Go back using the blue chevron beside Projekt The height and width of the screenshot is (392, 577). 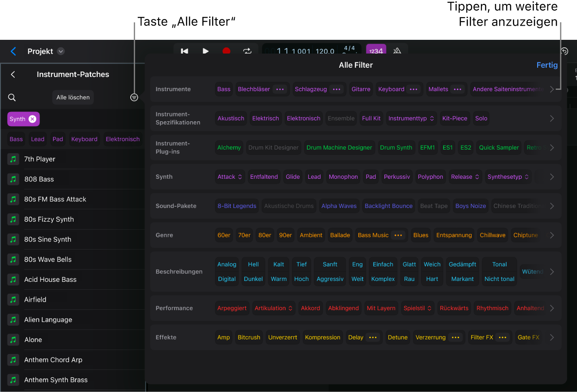(x=13, y=51)
